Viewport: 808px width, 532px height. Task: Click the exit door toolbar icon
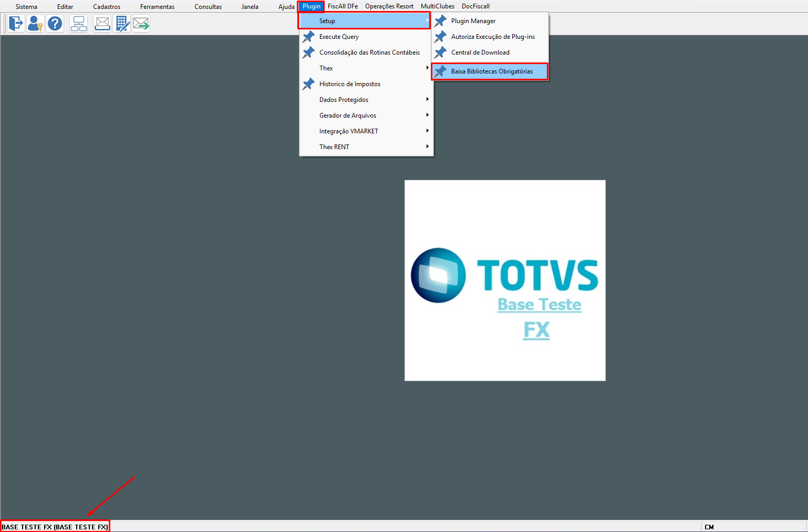[x=16, y=24]
